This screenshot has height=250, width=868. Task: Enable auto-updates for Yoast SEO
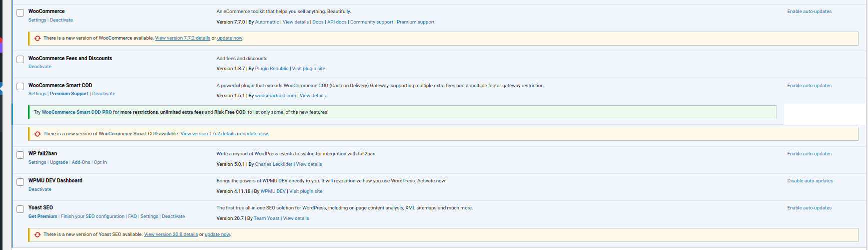809,208
